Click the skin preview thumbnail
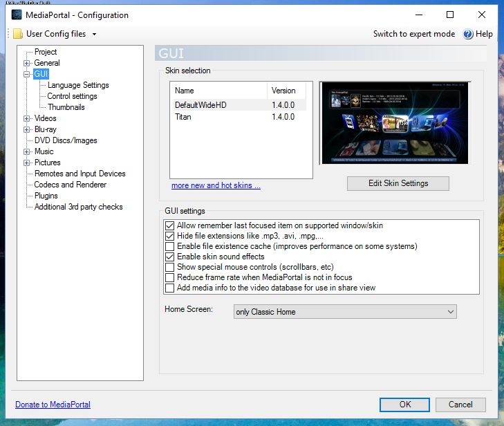Viewport: 504px width, 426px height. point(395,123)
